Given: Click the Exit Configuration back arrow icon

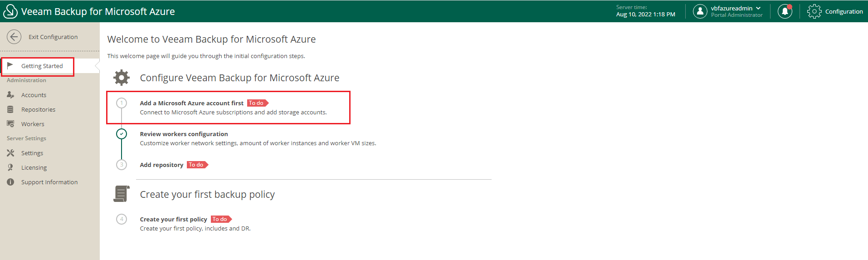Looking at the screenshot, I should 14,37.
